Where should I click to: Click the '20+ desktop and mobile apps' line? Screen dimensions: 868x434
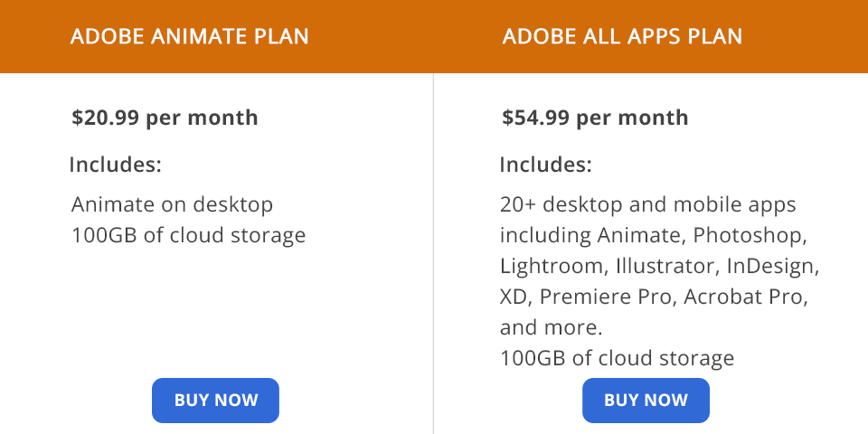647,205
